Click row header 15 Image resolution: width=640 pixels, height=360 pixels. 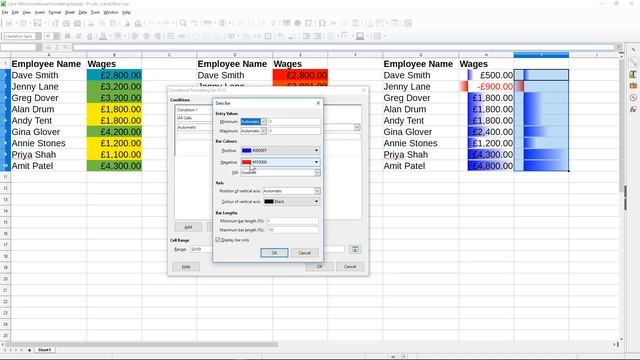pyautogui.click(x=5, y=222)
